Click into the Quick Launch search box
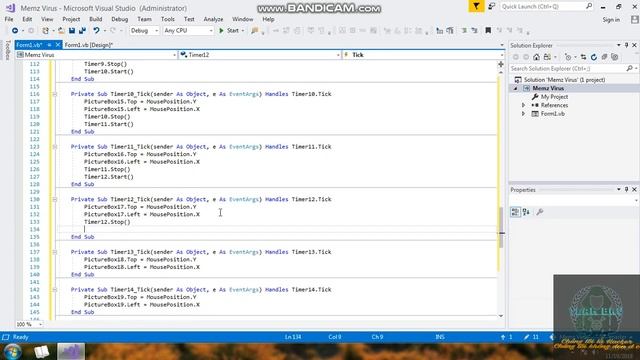The width and height of the screenshot is (640, 360). pos(547,7)
